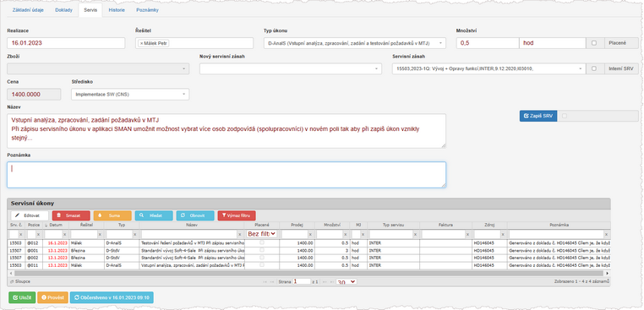Clear the Pozice column filter
The image size is (644, 310).
[38, 234]
